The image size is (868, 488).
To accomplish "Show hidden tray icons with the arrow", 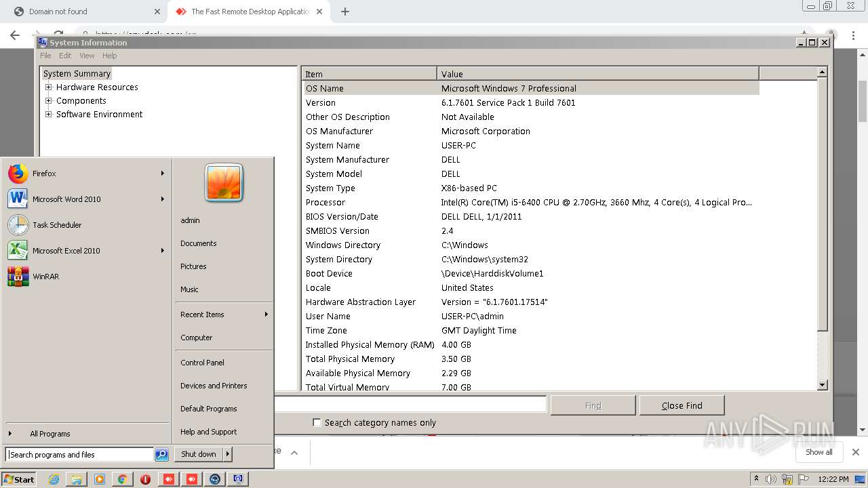I will tap(756, 479).
